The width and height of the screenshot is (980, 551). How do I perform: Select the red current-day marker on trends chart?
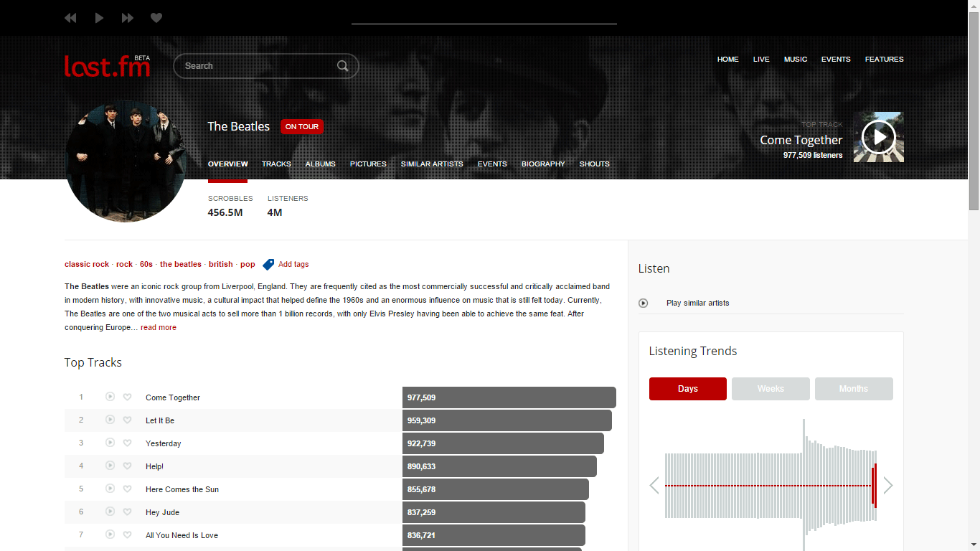pos(874,486)
